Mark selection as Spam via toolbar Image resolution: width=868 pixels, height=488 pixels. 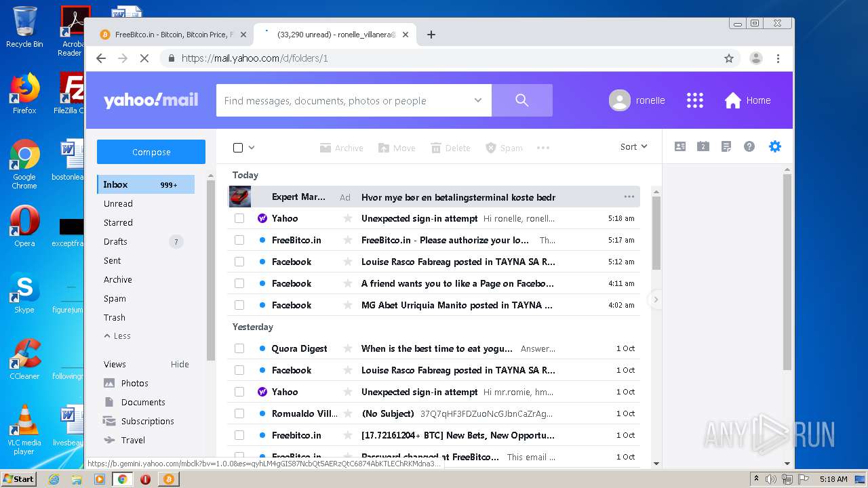pos(504,148)
